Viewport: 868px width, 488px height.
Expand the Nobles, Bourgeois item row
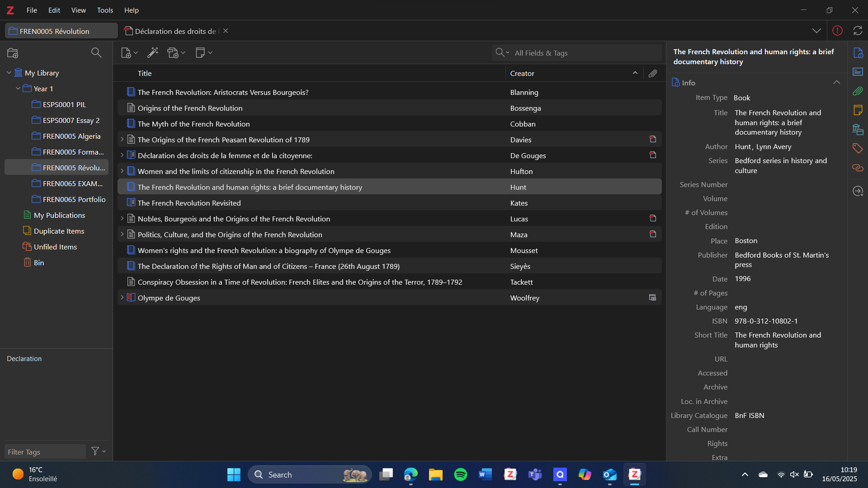(122, 219)
